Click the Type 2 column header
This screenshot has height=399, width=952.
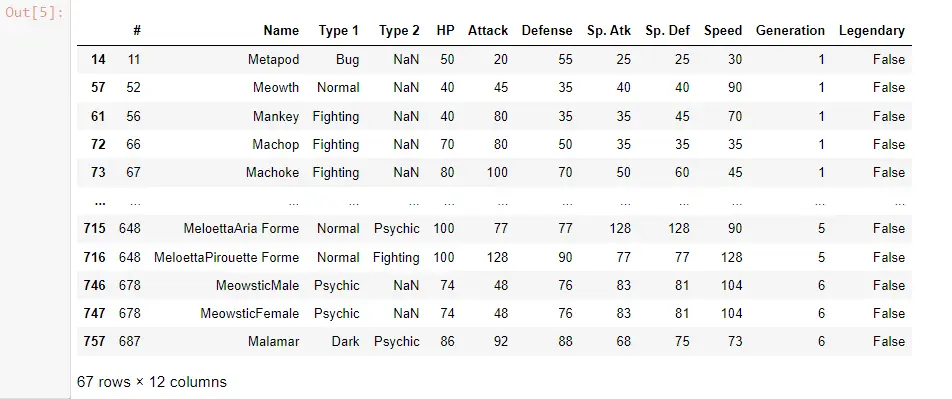(x=399, y=30)
